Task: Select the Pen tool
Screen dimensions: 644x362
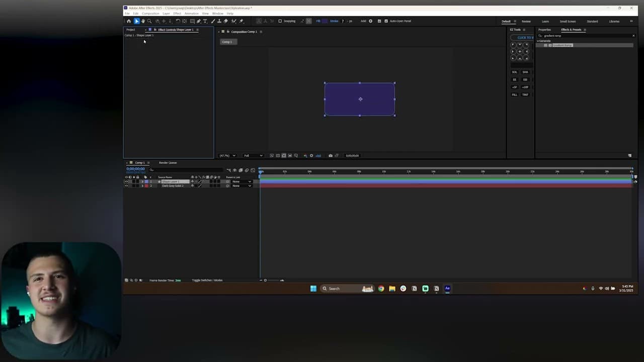Action: 198,21
